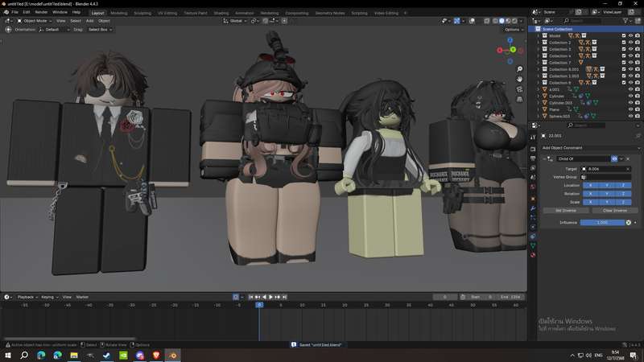Image resolution: width=644 pixels, height=362 pixels.
Task: Switch to the Modeling workspace tab
Action: 118,13
